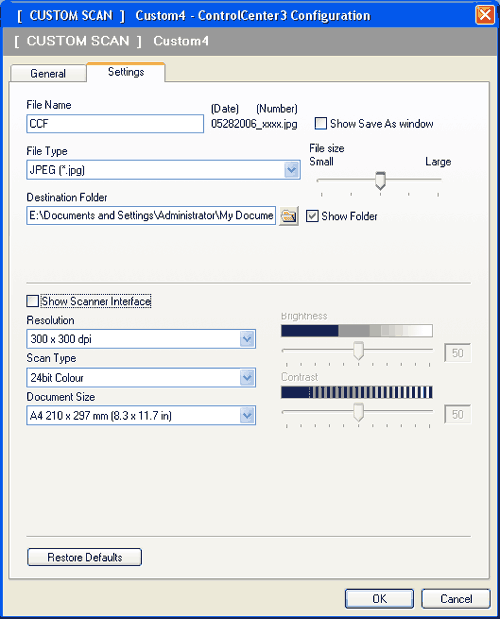
Task: Click the Brightness slider thumb
Action: click(358, 351)
